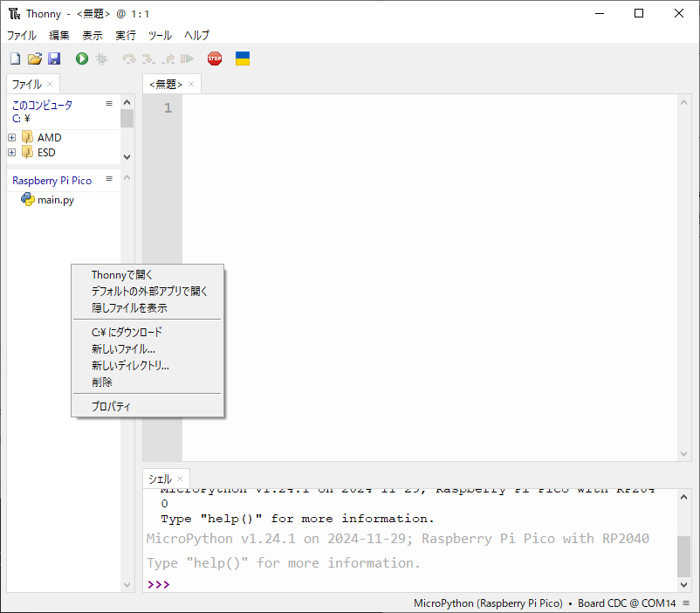This screenshot has width=700, height=613.
Task: Open the 表示 menu
Action: [93, 35]
